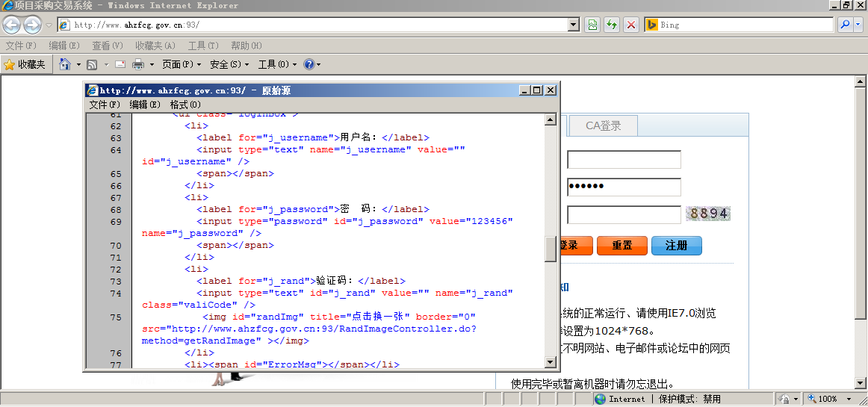
Task: Stop loading with the red X icon
Action: click(x=630, y=25)
